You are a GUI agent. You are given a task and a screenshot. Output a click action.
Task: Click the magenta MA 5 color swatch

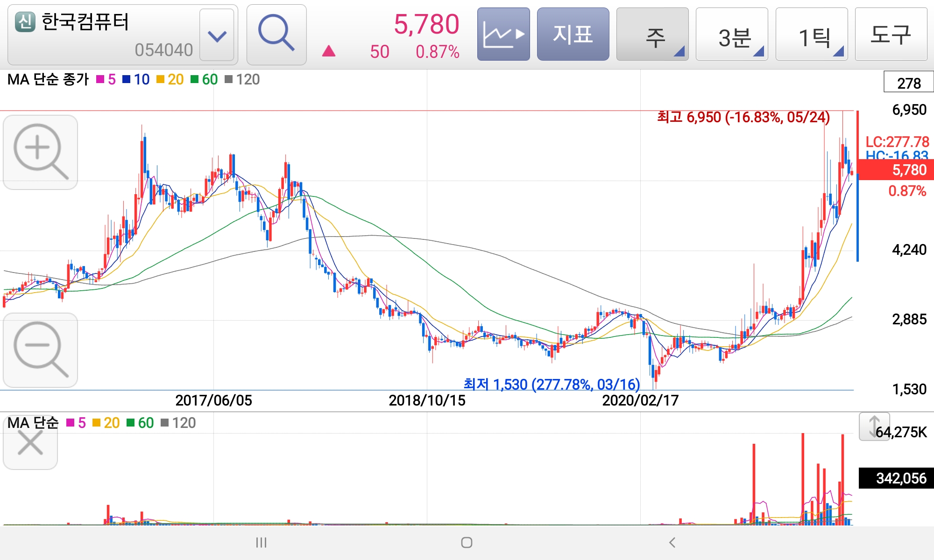pyautogui.click(x=100, y=80)
